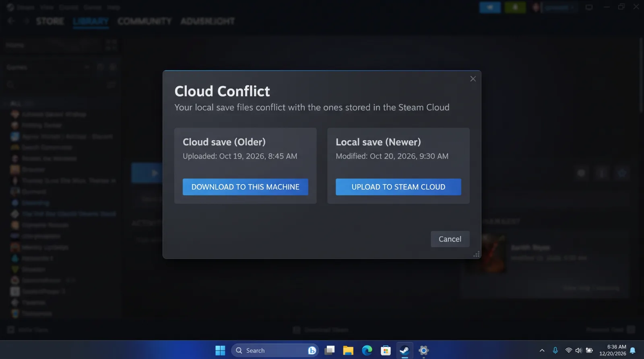Click the taskbar Search box
The height and width of the screenshot is (359, 644).
point(275,351)
